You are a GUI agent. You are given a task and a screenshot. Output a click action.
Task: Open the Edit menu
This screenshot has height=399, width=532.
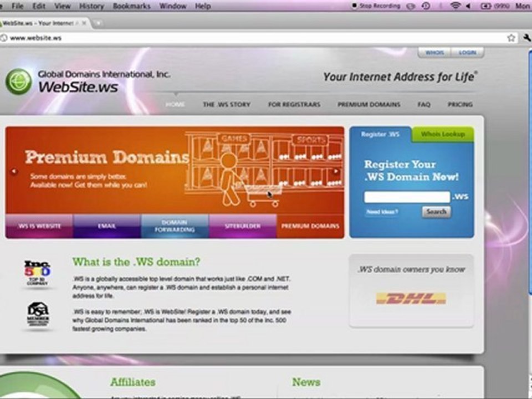[x=39, y=6]
